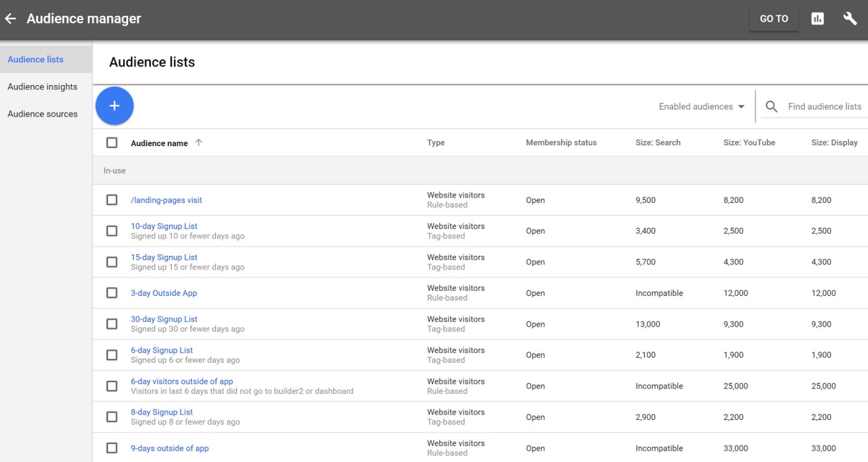Sort by the Size: Search column header
The width and height of the screenshot is (868, 462).
click(x=658, y=143)
